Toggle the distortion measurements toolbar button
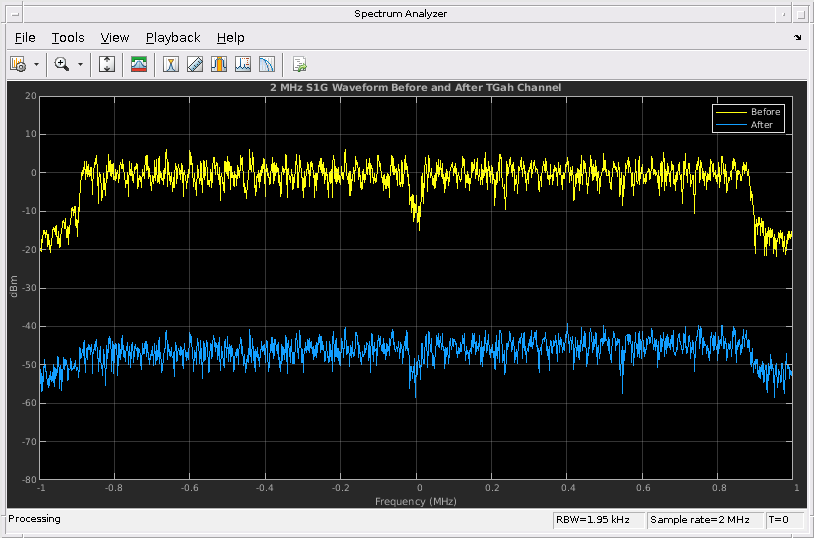 tap(243, 64)
